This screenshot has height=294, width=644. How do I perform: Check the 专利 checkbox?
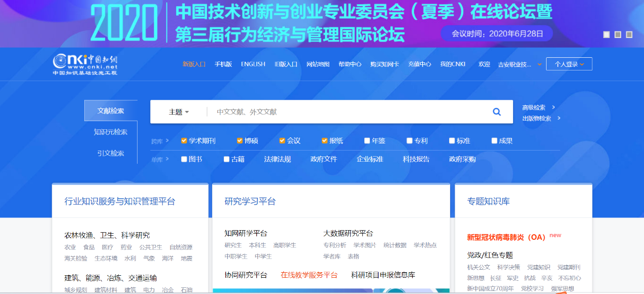pos(410,141)
